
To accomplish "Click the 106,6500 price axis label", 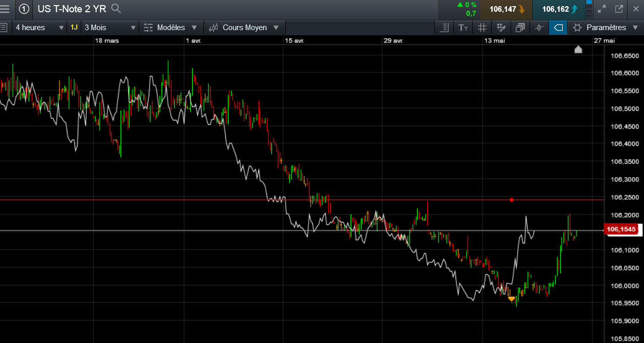I will [626, 56].
